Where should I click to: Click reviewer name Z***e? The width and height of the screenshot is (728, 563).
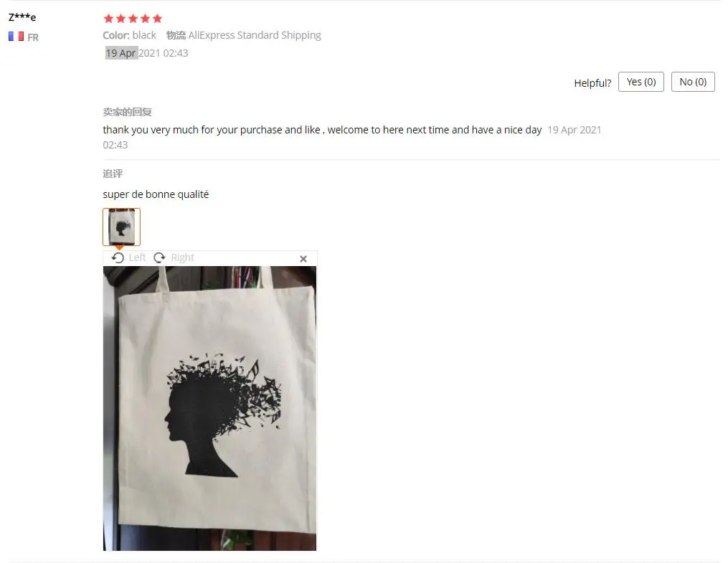click(x=22, y=17)
